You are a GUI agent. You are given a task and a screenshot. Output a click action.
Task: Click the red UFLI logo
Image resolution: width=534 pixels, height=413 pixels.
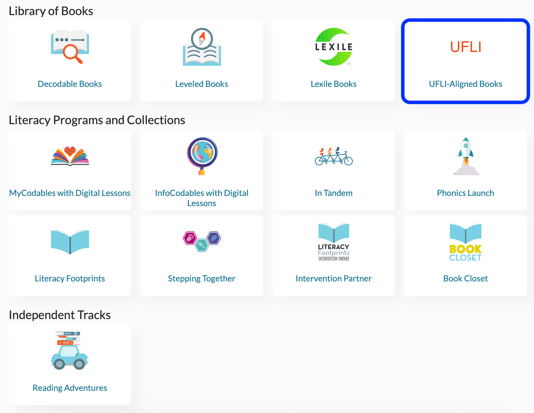tap(466, 47)
